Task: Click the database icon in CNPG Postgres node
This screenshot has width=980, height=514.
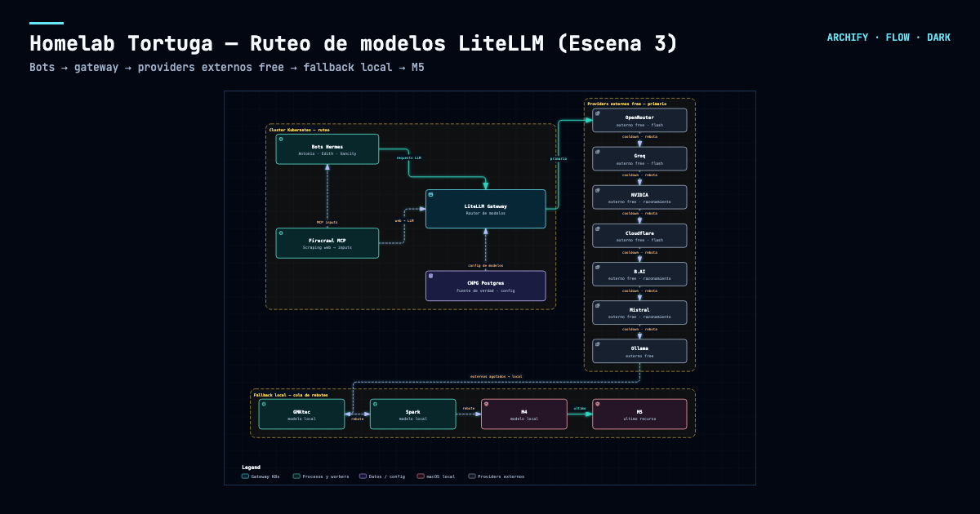Action: tap(431, 276)
